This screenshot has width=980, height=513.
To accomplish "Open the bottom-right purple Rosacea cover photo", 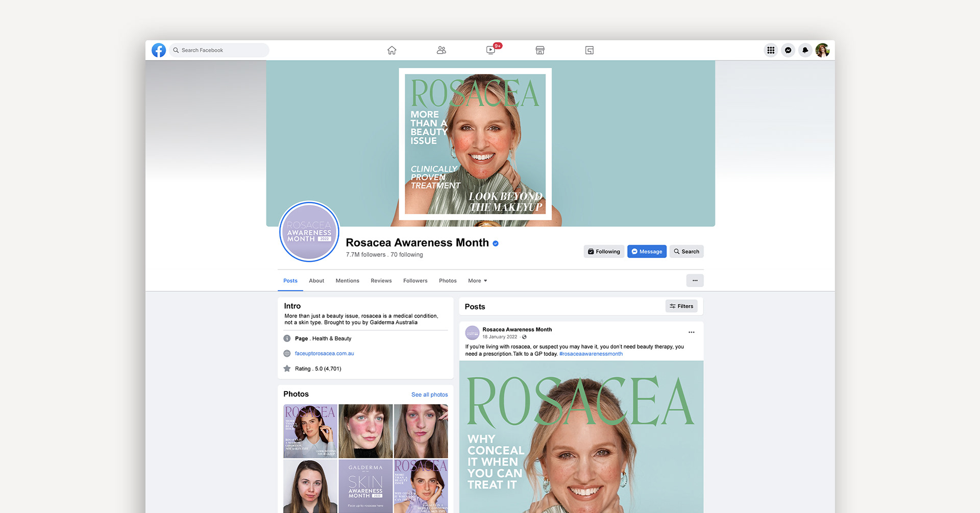I will (x=421, y=486).
